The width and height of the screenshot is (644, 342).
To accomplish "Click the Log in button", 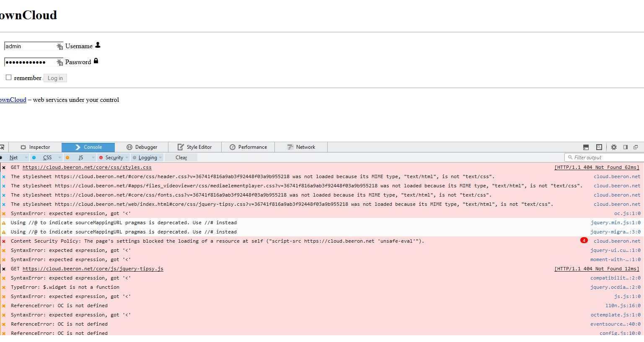I will coord(55,78).
